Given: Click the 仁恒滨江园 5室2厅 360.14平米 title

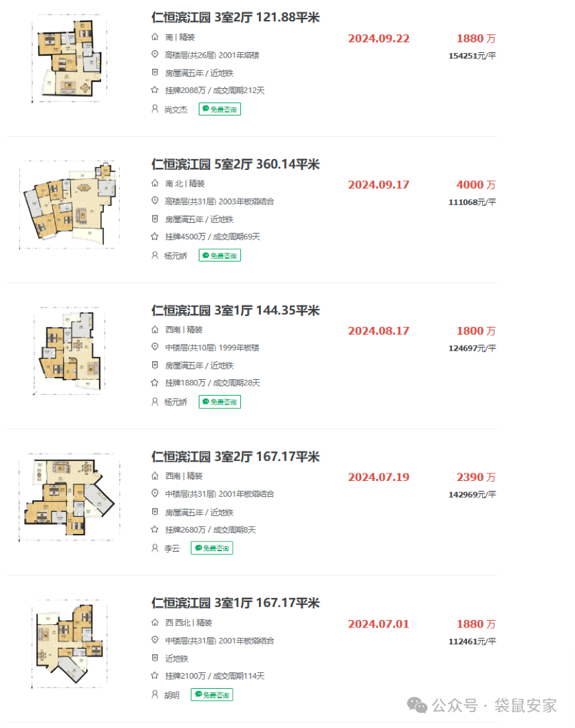Looking at the screenshot, I should (x=236, y=164).
